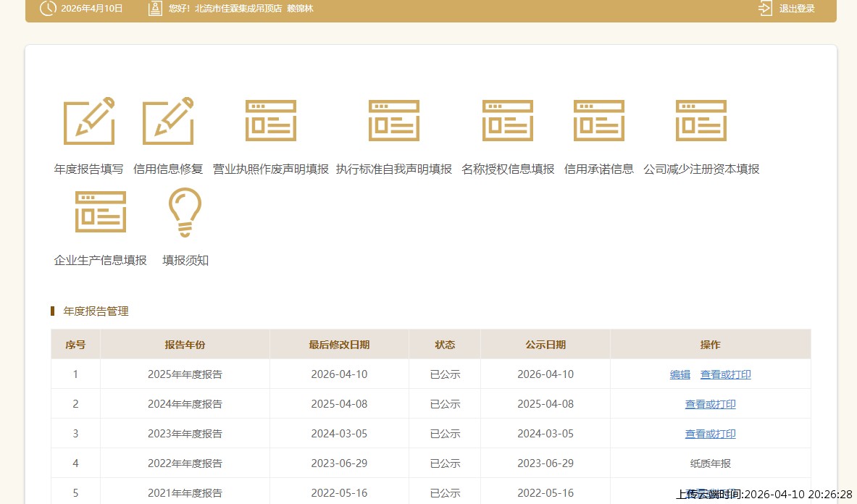The image size is (857, 504).
Task: Click 填报须知 lightbulb icon
Action: tap(185, 212)
